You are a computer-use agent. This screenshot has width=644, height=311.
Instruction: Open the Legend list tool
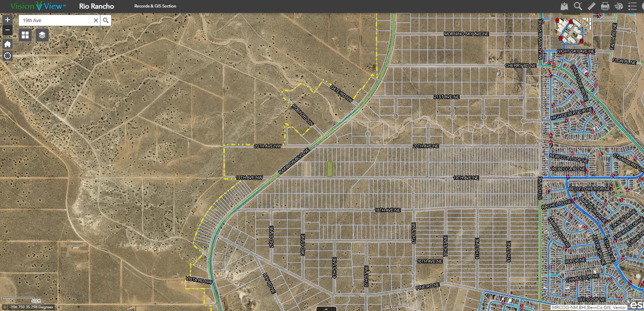(x=632, y=6)
